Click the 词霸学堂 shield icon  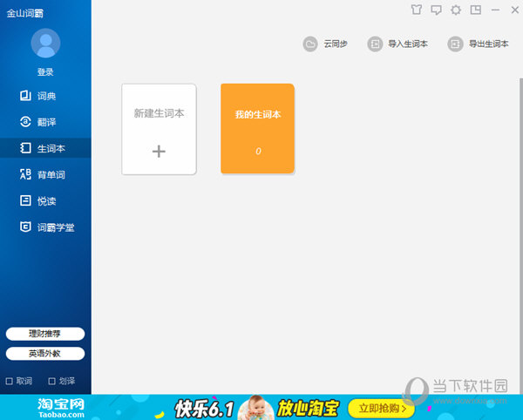coord(25,227)
